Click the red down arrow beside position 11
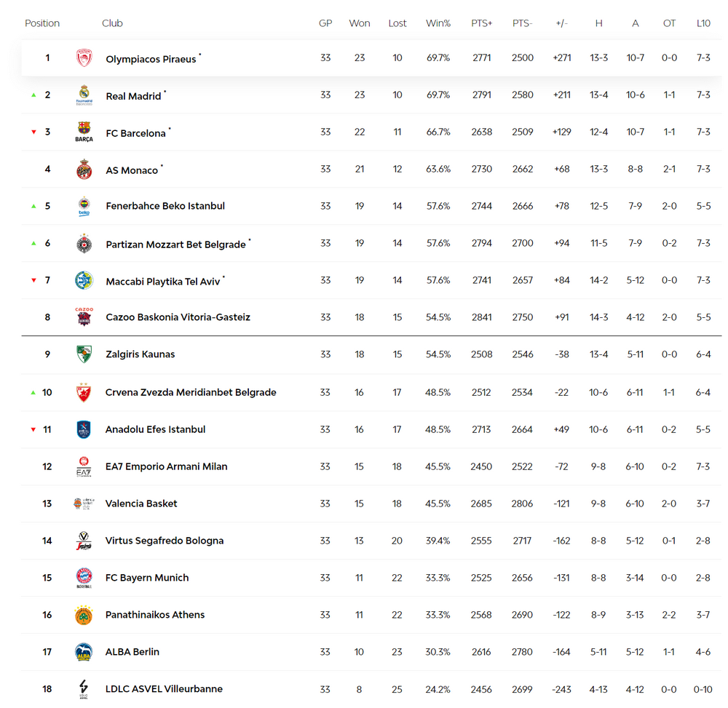Viewport: 728px width, 708px height. [33, 429]
